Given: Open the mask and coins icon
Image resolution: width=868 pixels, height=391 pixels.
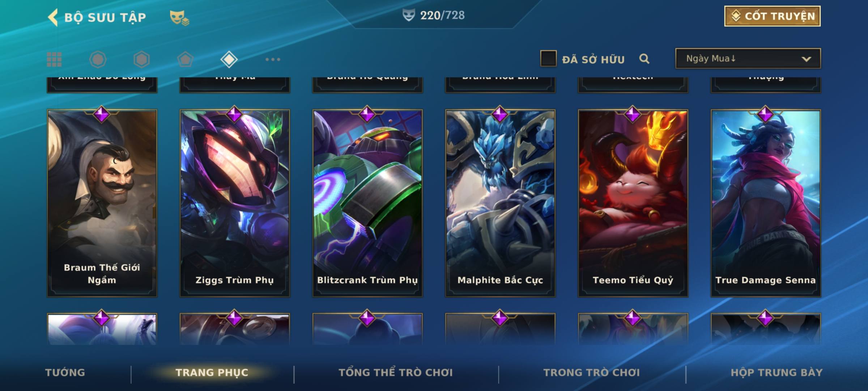Looking at the screenshot, I should [179, 18].
